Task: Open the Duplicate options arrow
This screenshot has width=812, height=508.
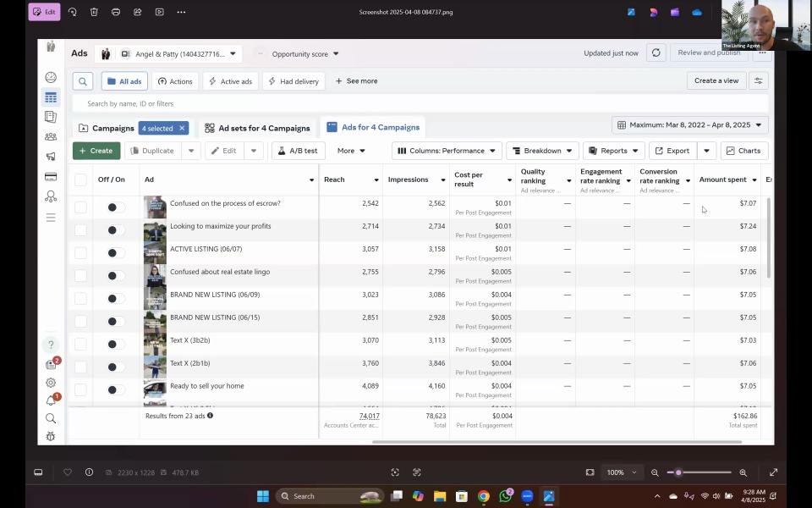Action: coord(191,151)
